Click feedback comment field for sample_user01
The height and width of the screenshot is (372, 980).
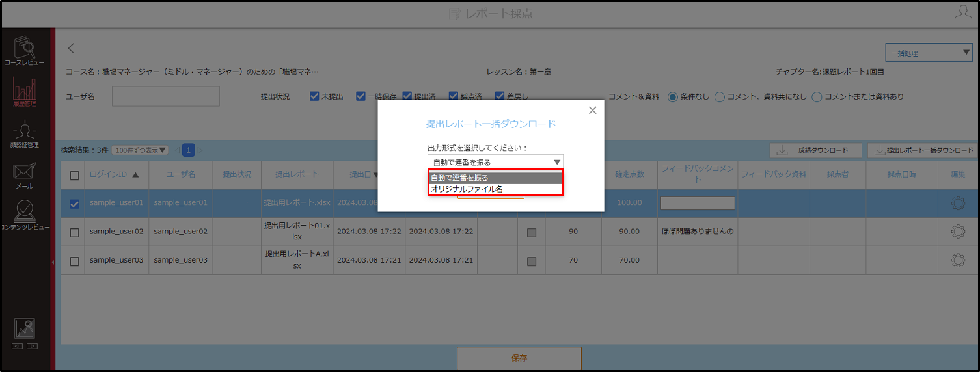(x=698, y=204)
